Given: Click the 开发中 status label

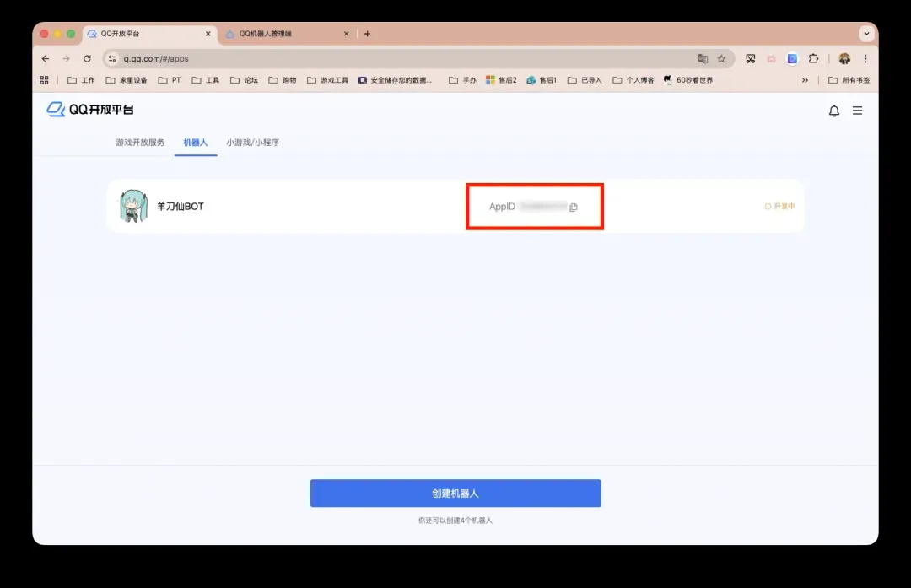Looking at the screenshot, I should (x=779, y=207).
